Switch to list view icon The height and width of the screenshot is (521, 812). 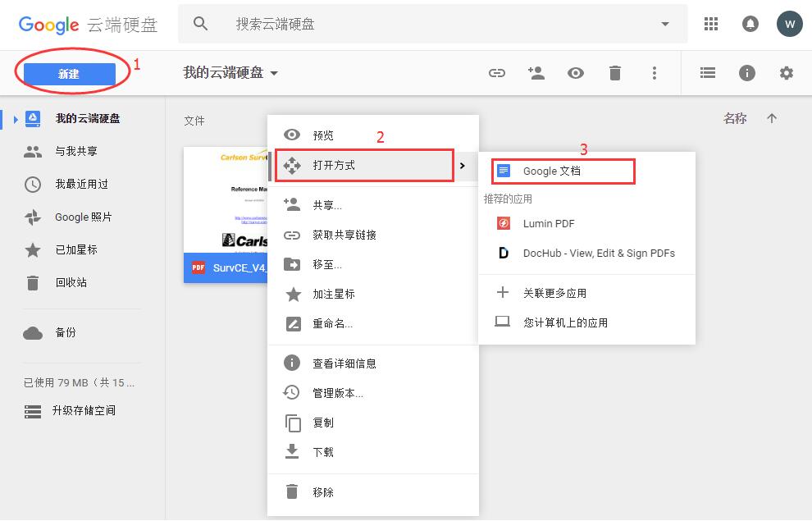[x=707, y=73]
